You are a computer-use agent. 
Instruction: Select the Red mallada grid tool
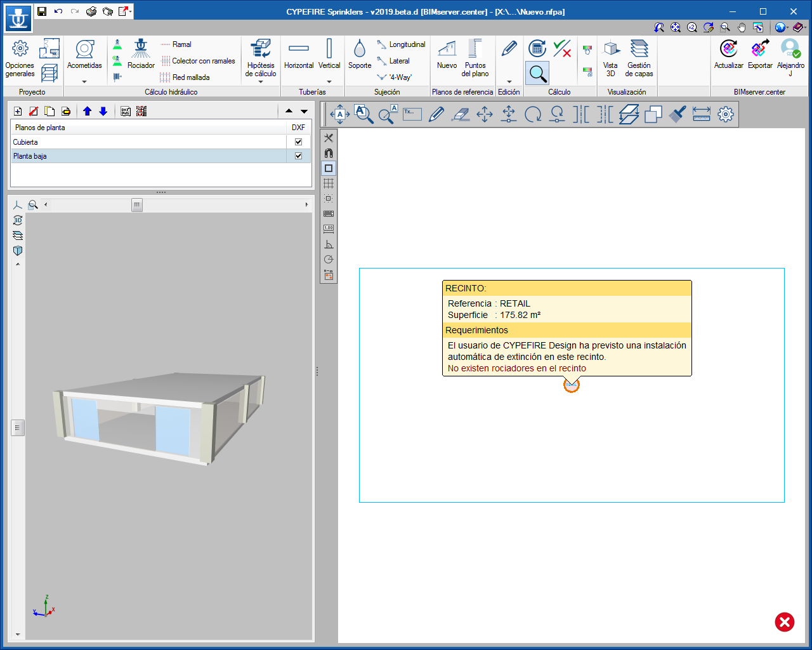click(185, 77)
